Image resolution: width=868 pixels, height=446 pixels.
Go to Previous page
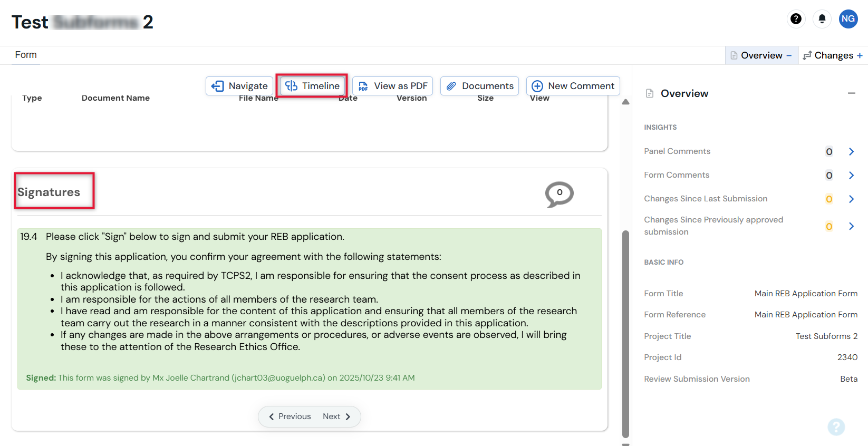pos(290,416)
